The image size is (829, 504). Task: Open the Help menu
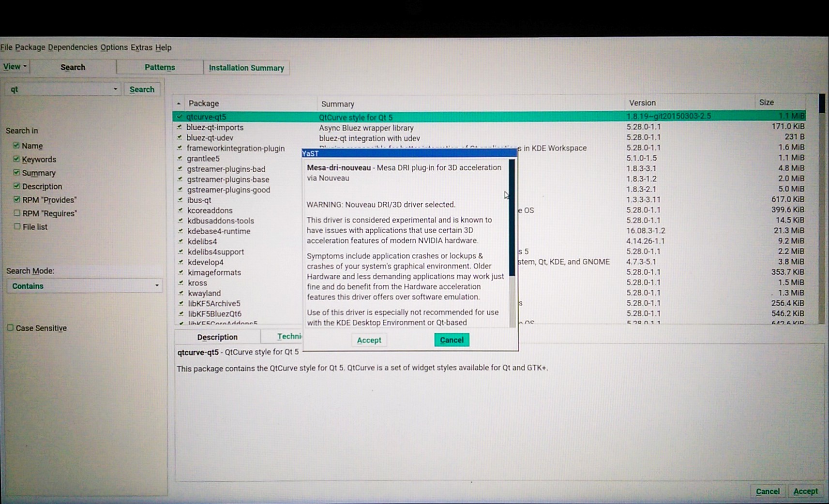(163, 47)
